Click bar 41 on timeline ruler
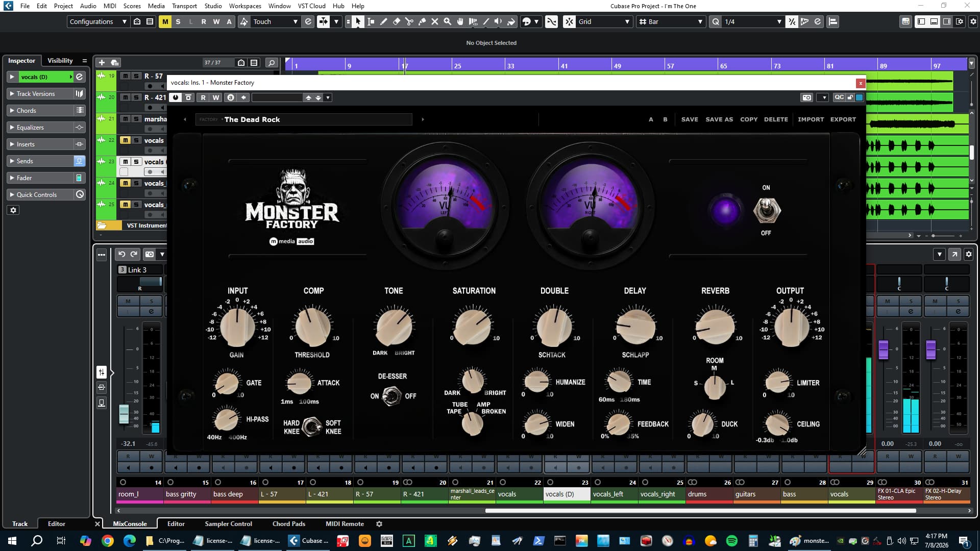Viewport: 980px width, 551px height. pos(564,66)
